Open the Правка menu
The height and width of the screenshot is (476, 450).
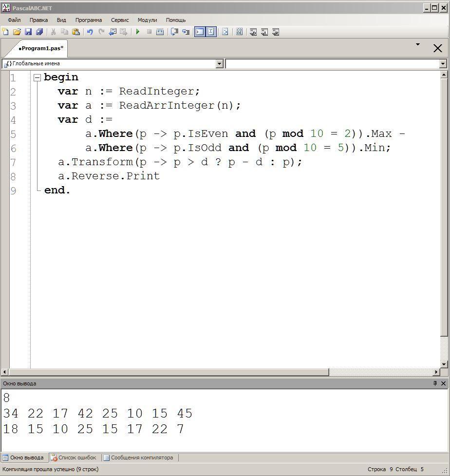38,20
